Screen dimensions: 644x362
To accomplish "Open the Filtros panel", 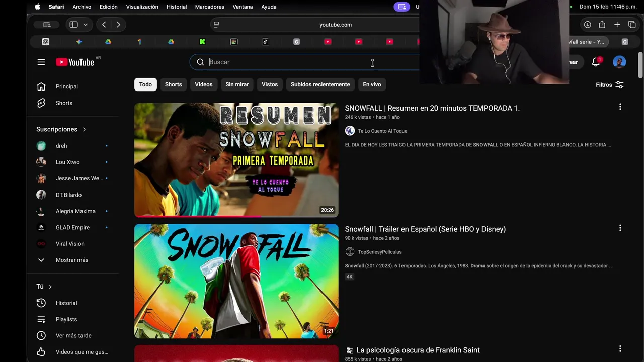I will pos(610,85).
